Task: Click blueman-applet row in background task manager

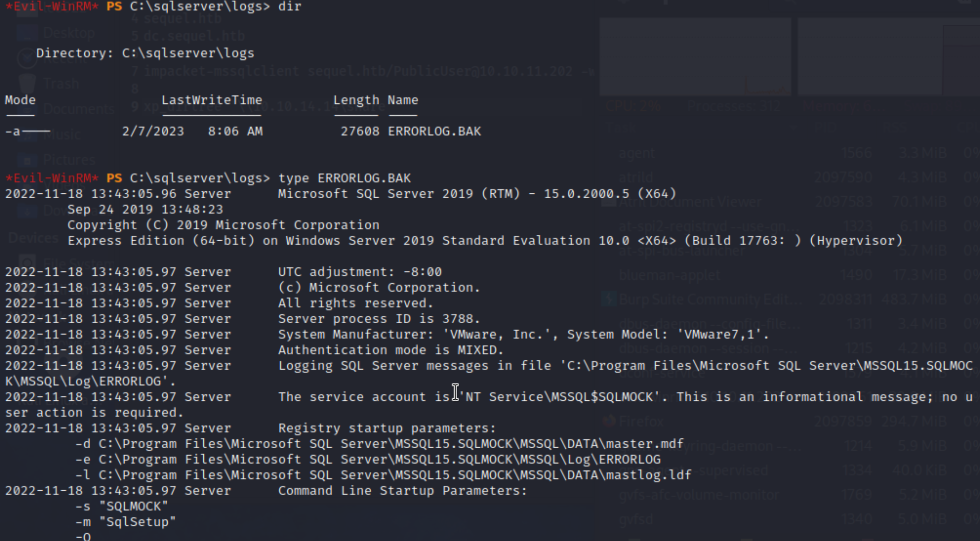Action: pos(791,275)
